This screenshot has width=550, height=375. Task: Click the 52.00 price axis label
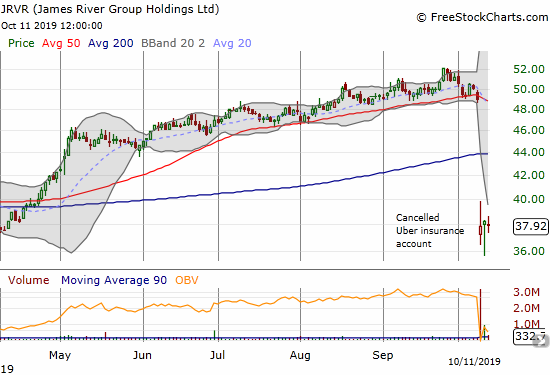529,69
